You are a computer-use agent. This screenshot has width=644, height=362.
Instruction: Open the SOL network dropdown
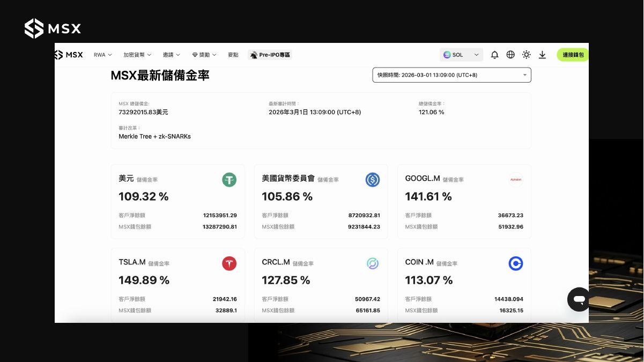(x=461, y=55)
